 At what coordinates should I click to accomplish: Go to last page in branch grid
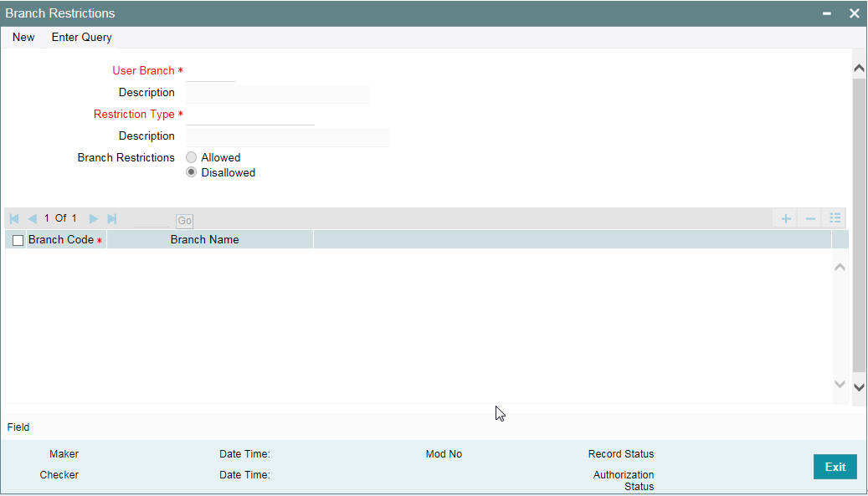click(112, 219)
